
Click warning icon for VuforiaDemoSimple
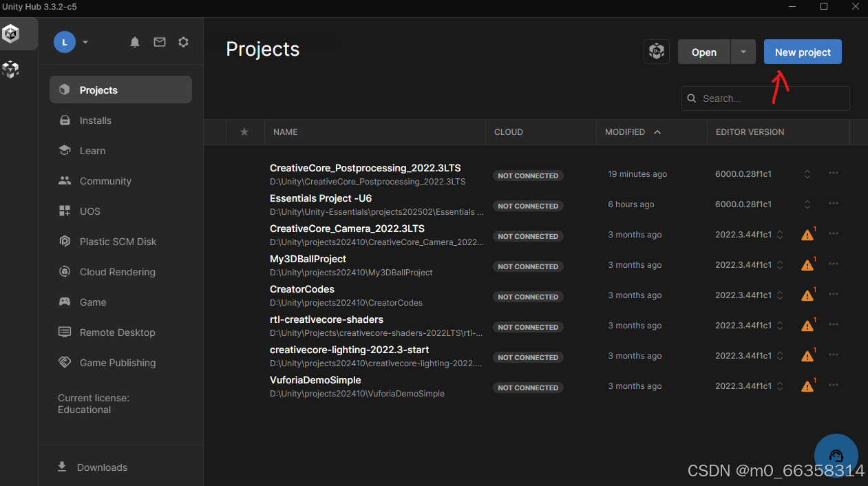(807, 386)
